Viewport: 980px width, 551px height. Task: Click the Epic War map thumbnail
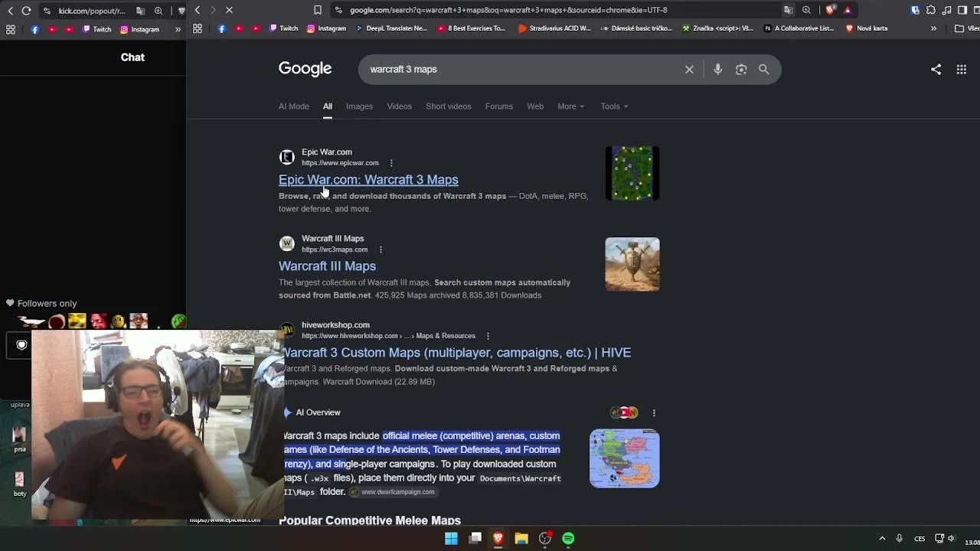click(632, 173)
